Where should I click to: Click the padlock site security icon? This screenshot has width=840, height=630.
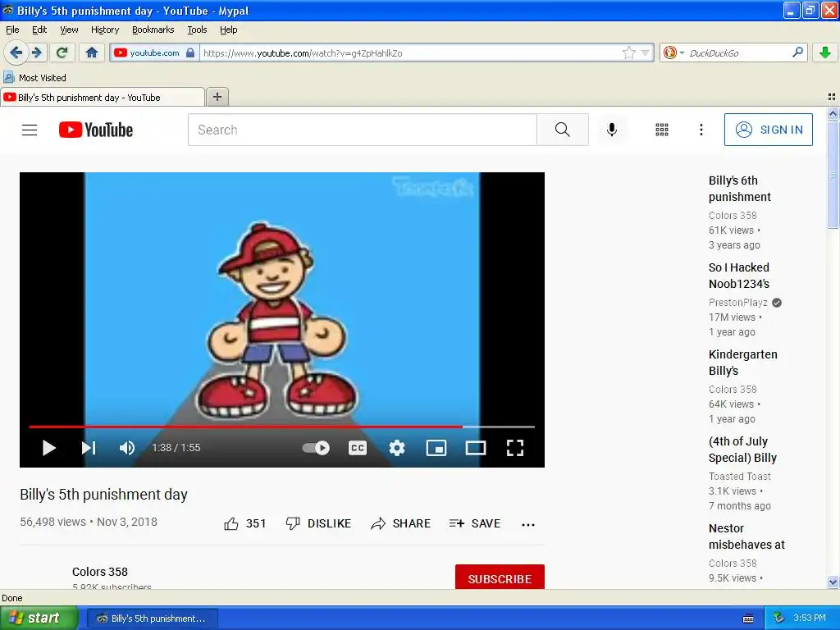[x=190, y=52]
